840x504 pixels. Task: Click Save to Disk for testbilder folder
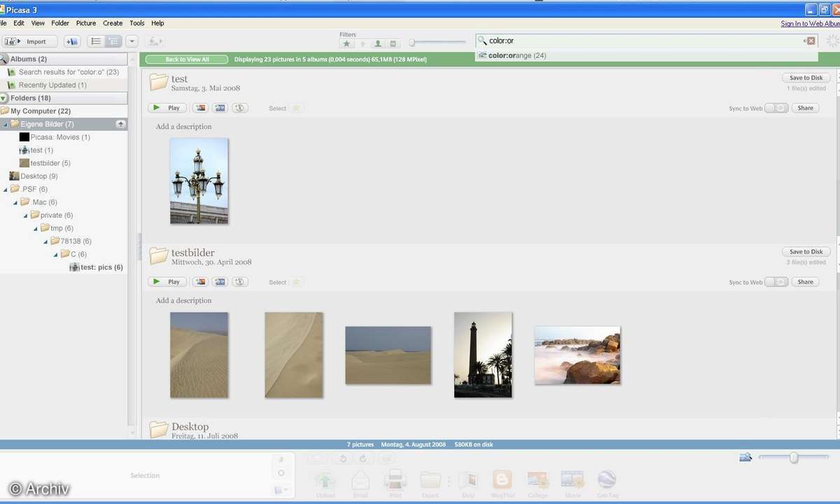pos(806,251)
